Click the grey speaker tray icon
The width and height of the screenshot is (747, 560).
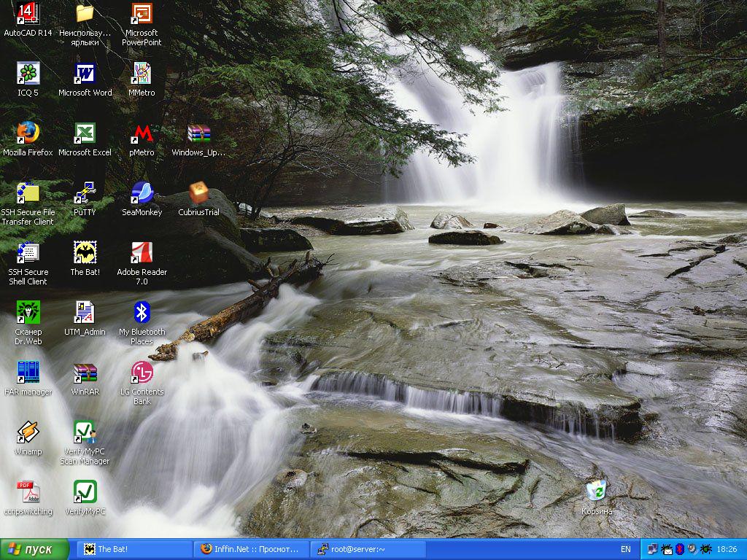point(692,550)
